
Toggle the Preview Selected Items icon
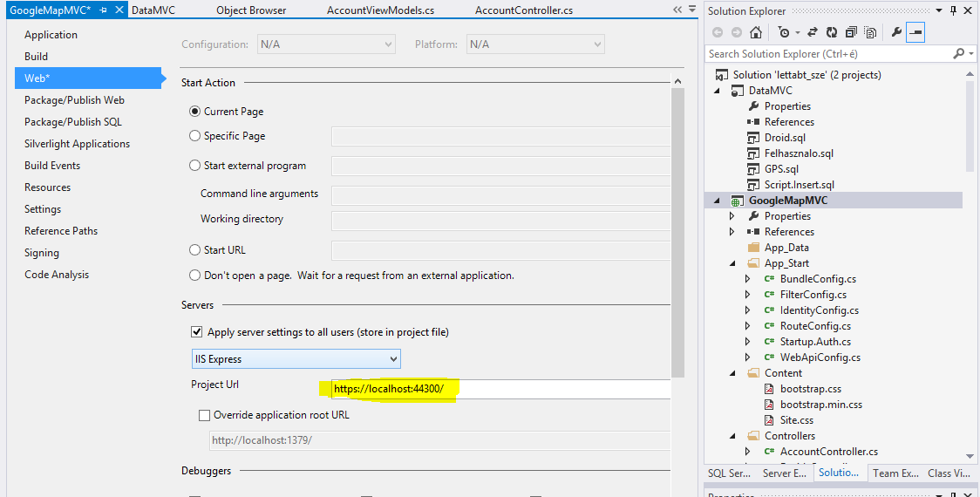[x=915, y=32]
